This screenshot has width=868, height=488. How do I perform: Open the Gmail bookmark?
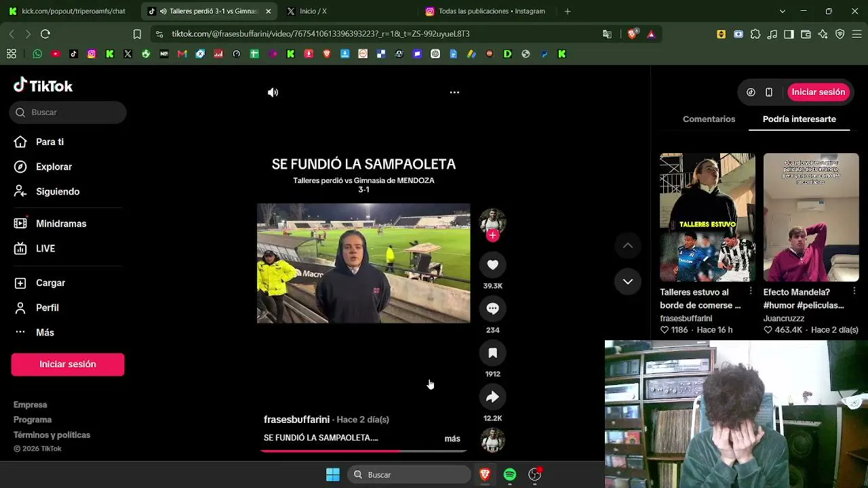click(182, 54)
